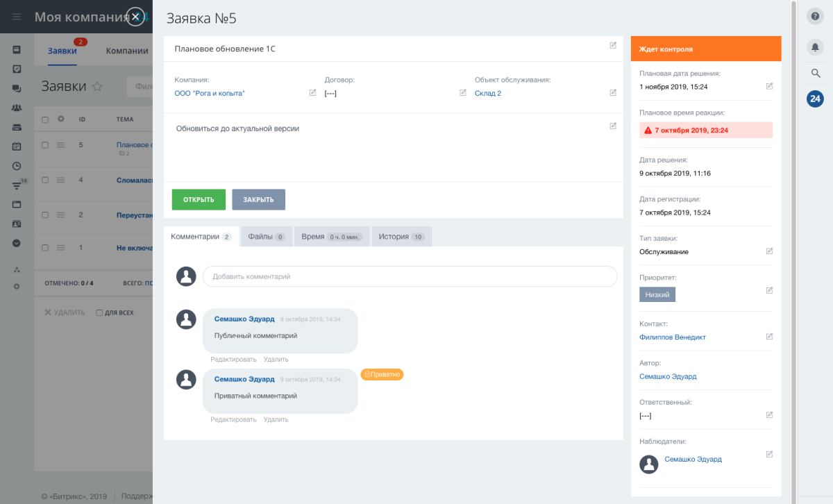Open the company field editor for ООО "Рога и копыта"
The width and height of the screenshot is (833, 504).
tap(312, 92)
